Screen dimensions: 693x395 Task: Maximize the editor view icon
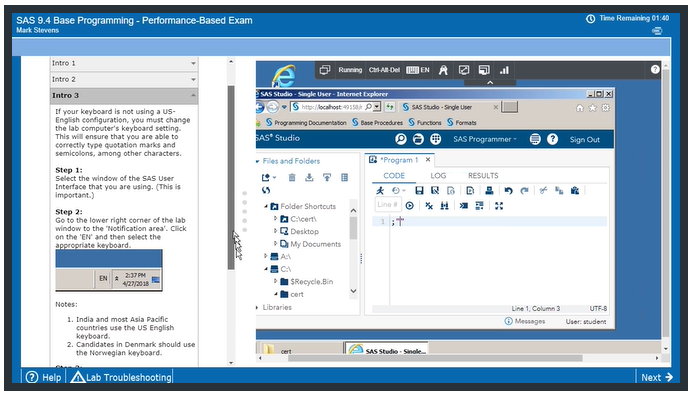pos(499,205)
